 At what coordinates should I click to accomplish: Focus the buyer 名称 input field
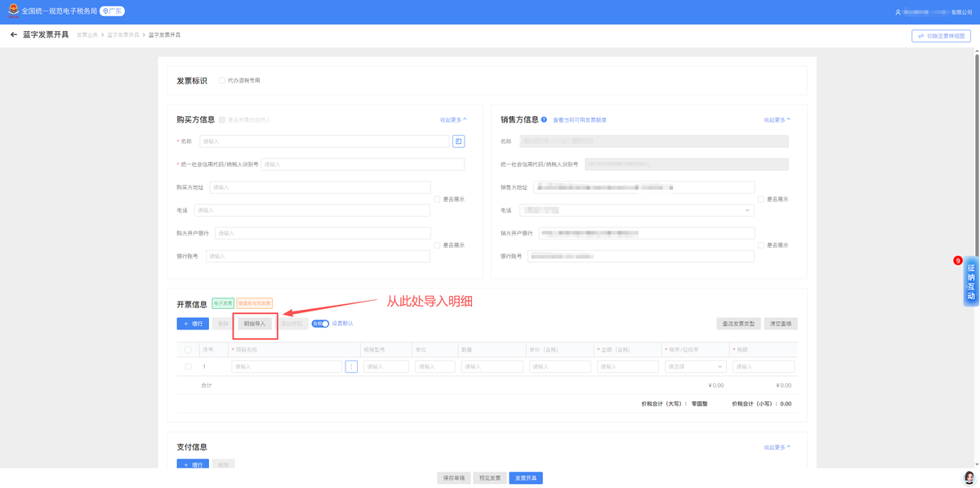(324, 141)
